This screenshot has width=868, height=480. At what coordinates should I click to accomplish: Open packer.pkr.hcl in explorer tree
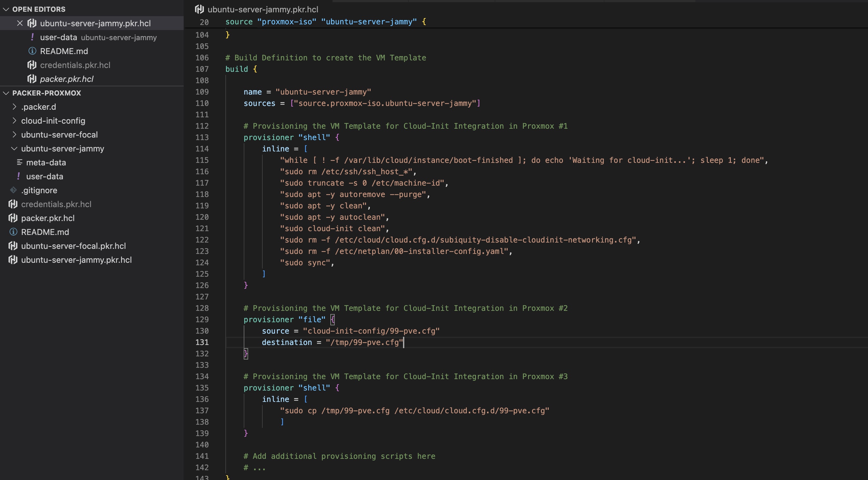48,218
